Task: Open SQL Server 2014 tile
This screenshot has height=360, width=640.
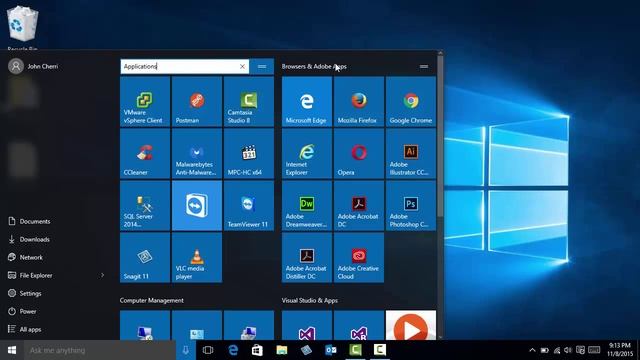Action: coord(145,205)
